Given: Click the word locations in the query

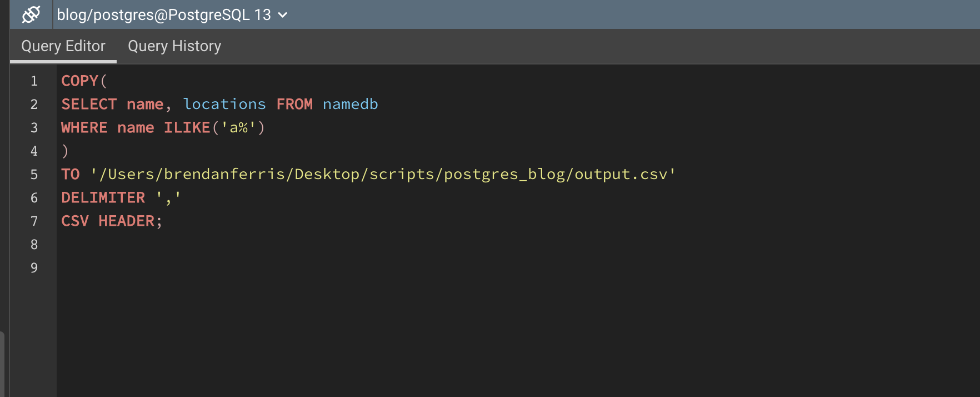Looking at the screenshot, I should [x=224, y=105].
